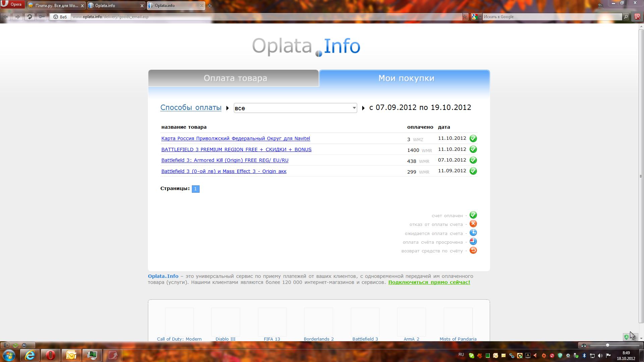Launch Internet Explorer from the taskbar
Viewport: 644px width, 362px height.
(x=30, y=355)
